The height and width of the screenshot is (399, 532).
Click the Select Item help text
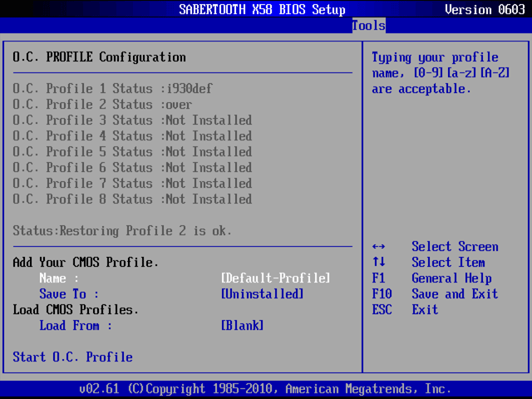[x=448, y=263]
